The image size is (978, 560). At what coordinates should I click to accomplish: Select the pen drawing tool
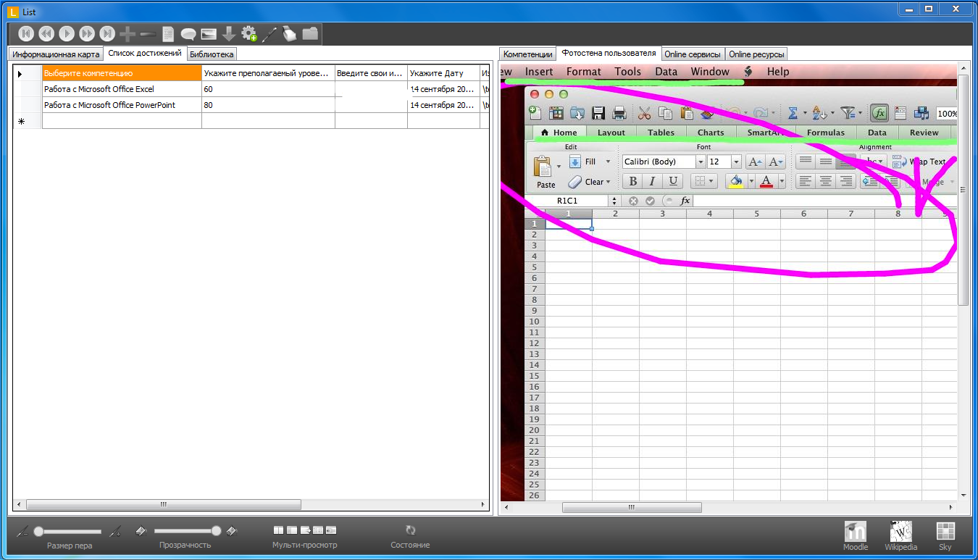(x=269, y=33)
